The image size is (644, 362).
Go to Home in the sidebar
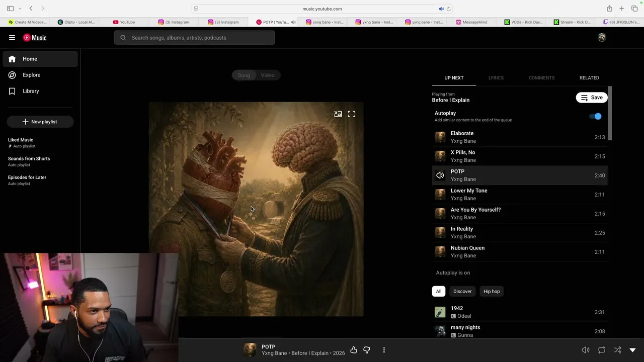point(40,59)
